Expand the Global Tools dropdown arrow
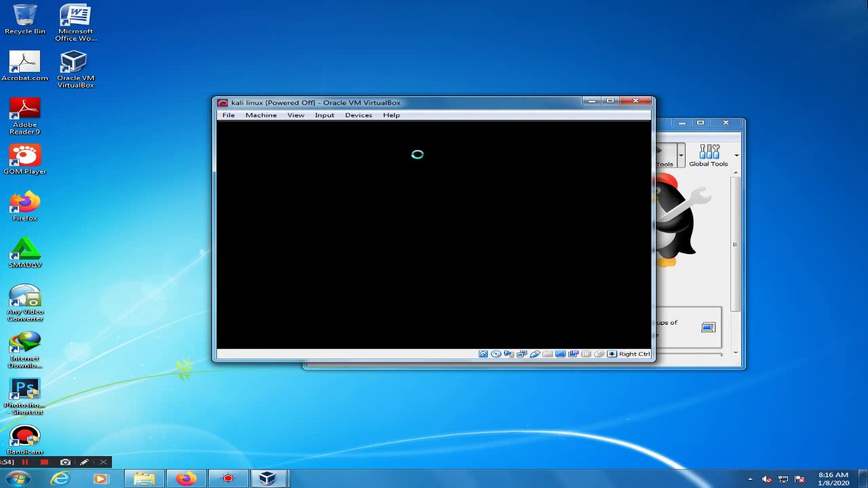The image size is (868, 488). (x=736, y=156)
